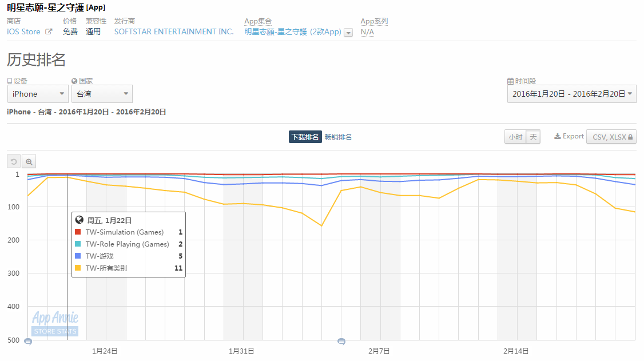Click the 发行商 column label
Image resolution: width=644 pixels, height=361 pixels.
(125, 21)
